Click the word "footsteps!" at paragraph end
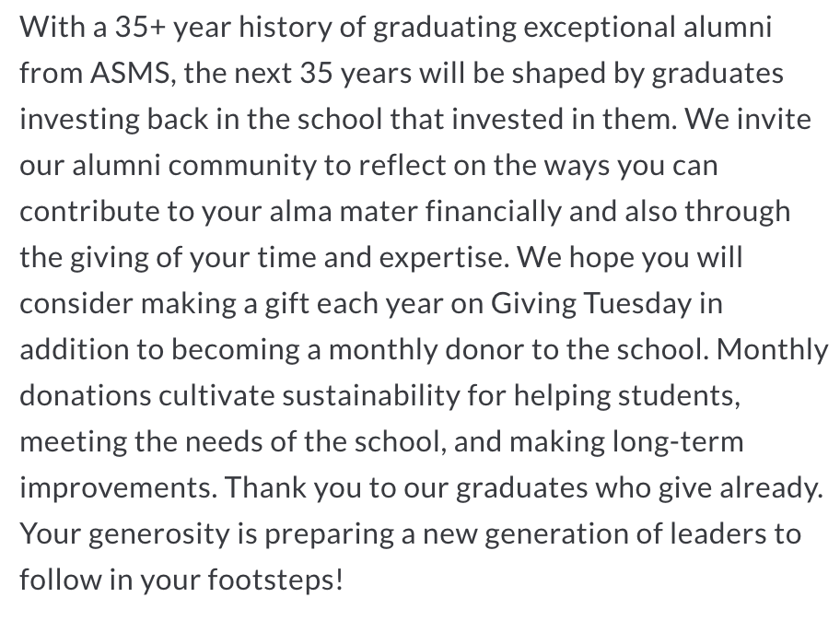This screenshot has height=621, width=840. pyautogui.click(x=275, y=580)
